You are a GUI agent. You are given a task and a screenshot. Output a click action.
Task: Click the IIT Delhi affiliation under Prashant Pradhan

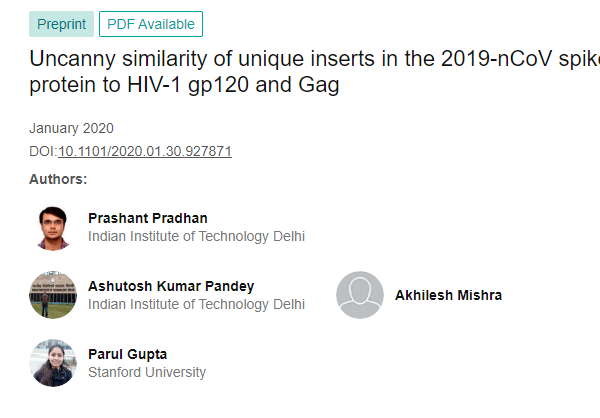click(x=196, y=237)
